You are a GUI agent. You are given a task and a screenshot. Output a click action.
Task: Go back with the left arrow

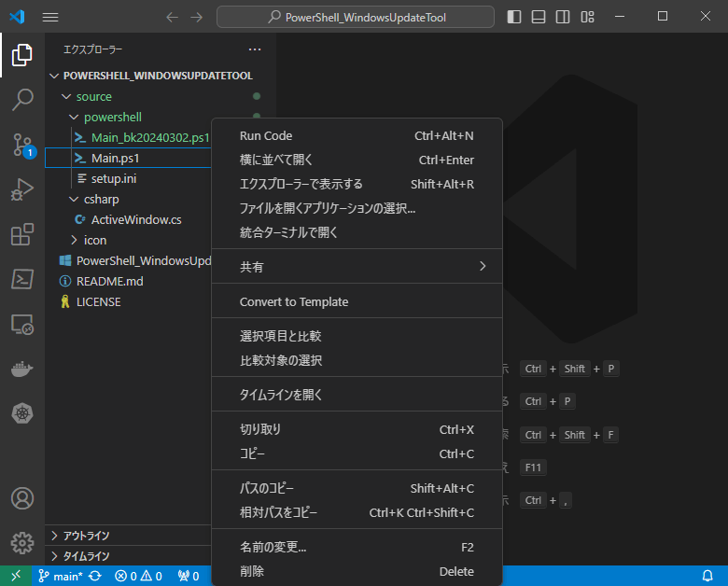pos(173,17)
